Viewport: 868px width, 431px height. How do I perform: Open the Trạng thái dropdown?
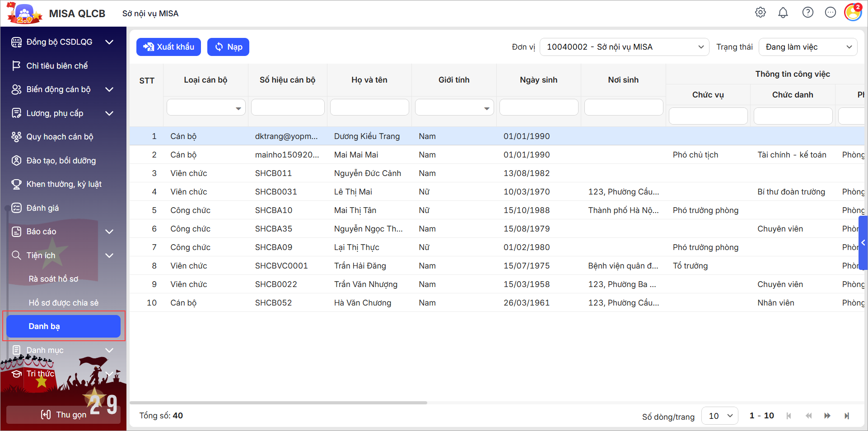click(x=808, y=47)
